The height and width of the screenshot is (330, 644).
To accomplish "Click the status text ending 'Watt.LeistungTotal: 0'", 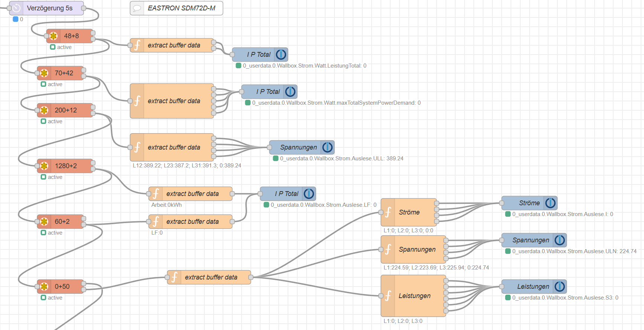I will pyautogui.click(x=305, y=66).
